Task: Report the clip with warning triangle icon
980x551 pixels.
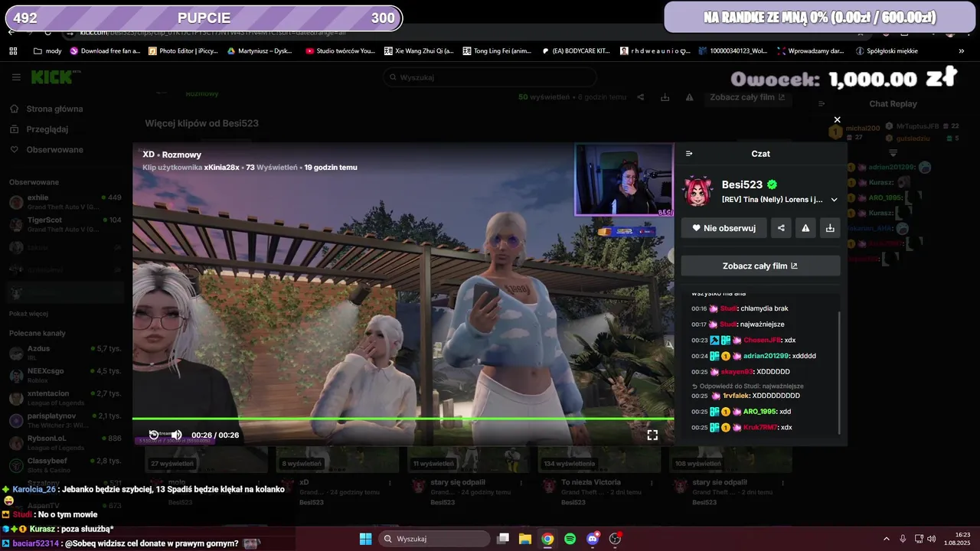Action: tap(805, 227)
